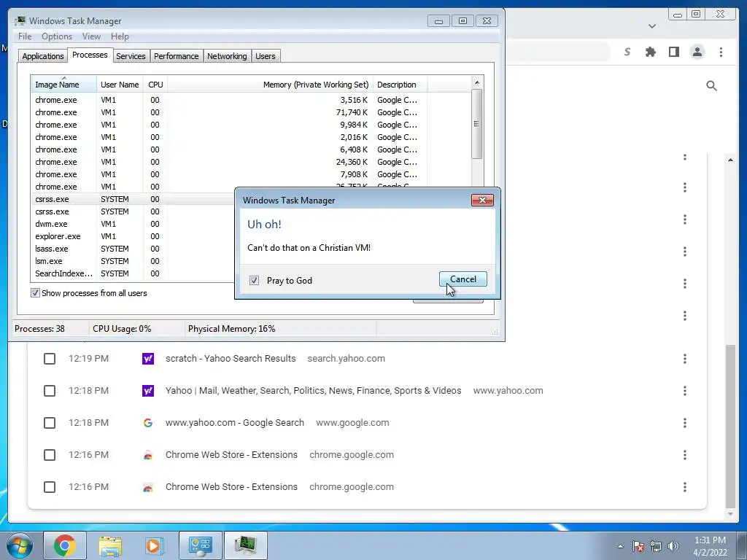This screenshot has height=560, width=747.
Task: Click the process list scrollbar thumb
Action: (x=476, y=124)
